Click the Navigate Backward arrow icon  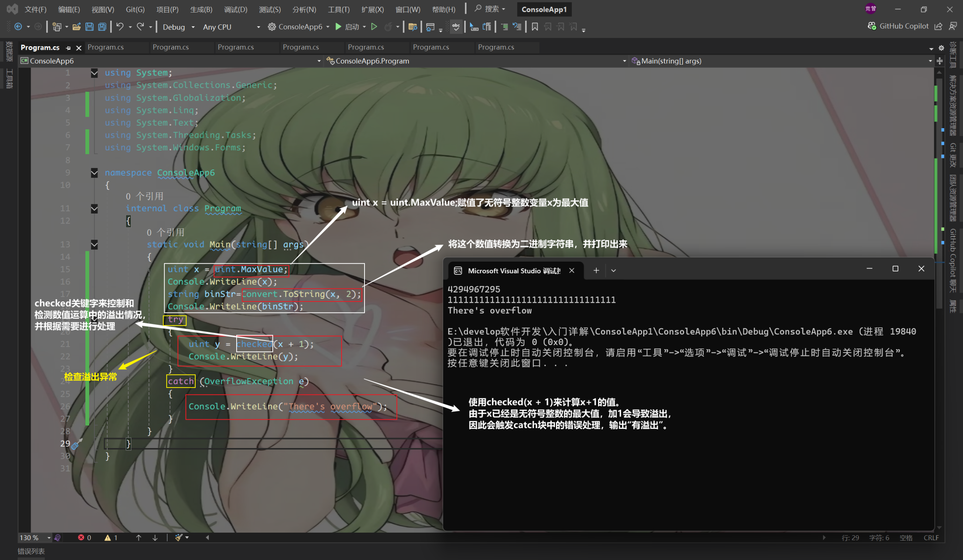tap(18, 27)
